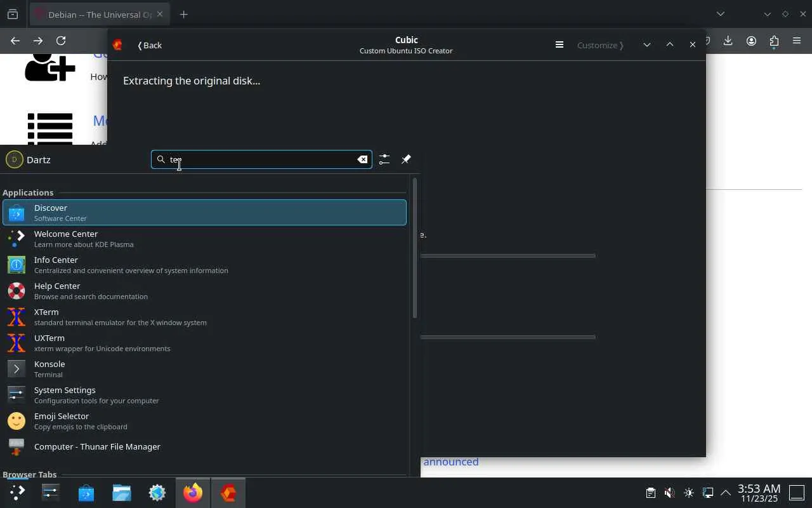Start XTerm from the application list
The height and width of the screenshot is (508, 812).
(204, 317)
